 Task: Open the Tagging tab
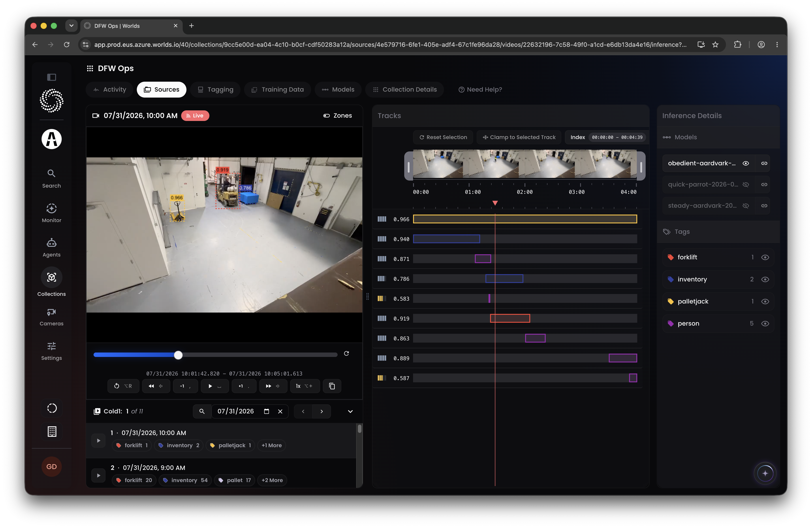(x=215, y=89)
